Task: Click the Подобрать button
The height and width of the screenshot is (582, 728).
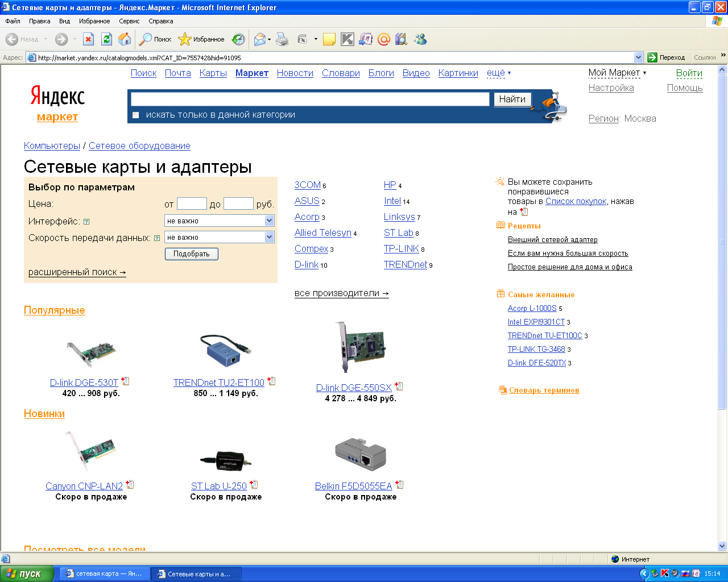Action: [192, 253]
